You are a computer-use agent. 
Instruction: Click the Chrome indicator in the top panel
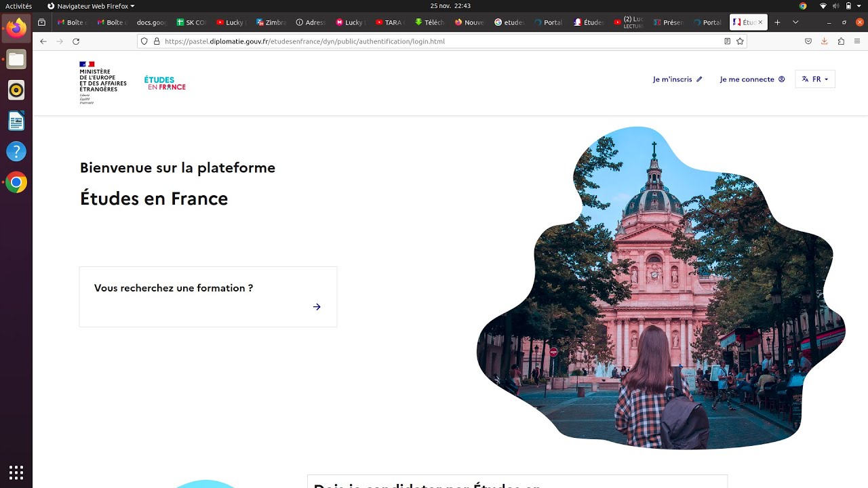(803, 6)
